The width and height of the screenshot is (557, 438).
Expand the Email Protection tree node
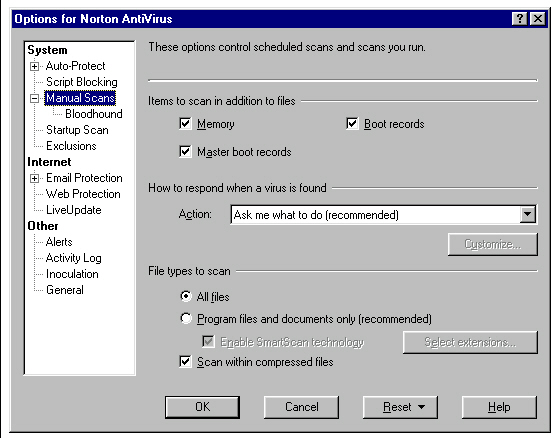[34, 178]
